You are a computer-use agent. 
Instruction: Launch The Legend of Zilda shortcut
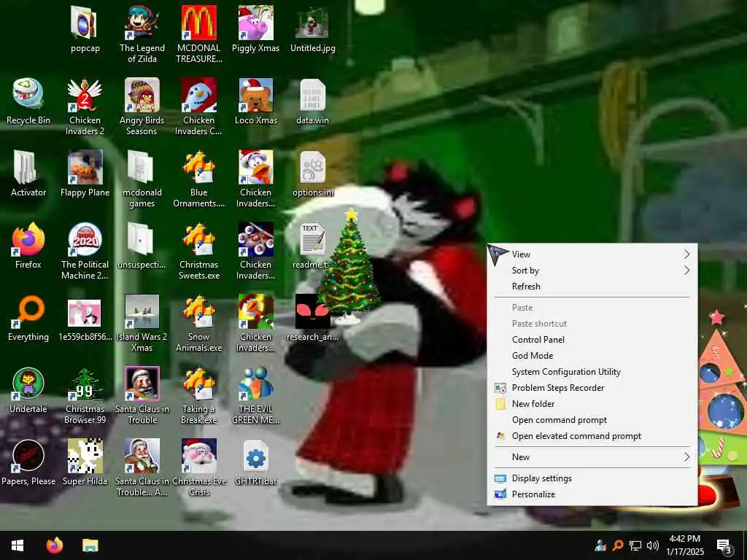142,23
